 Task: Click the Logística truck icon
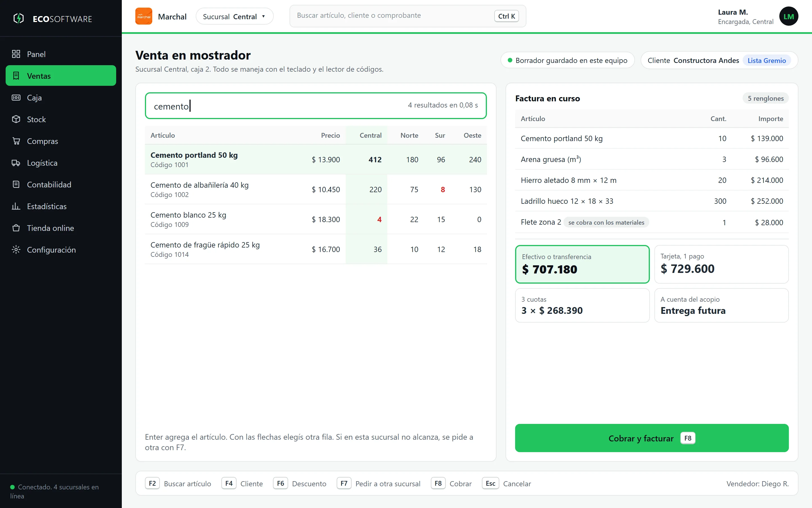point(16,163)
